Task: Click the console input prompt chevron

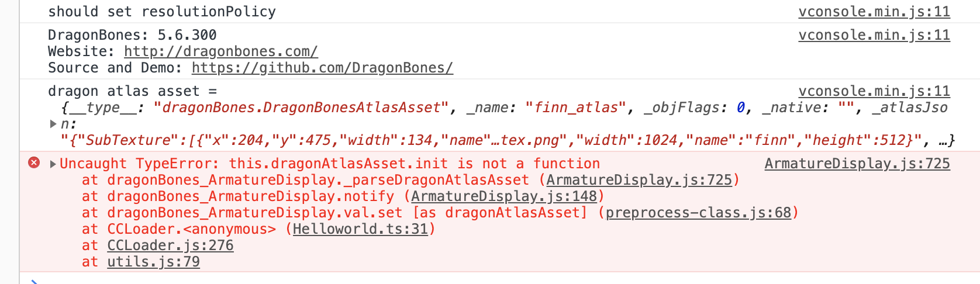Action: pos(34,282)
